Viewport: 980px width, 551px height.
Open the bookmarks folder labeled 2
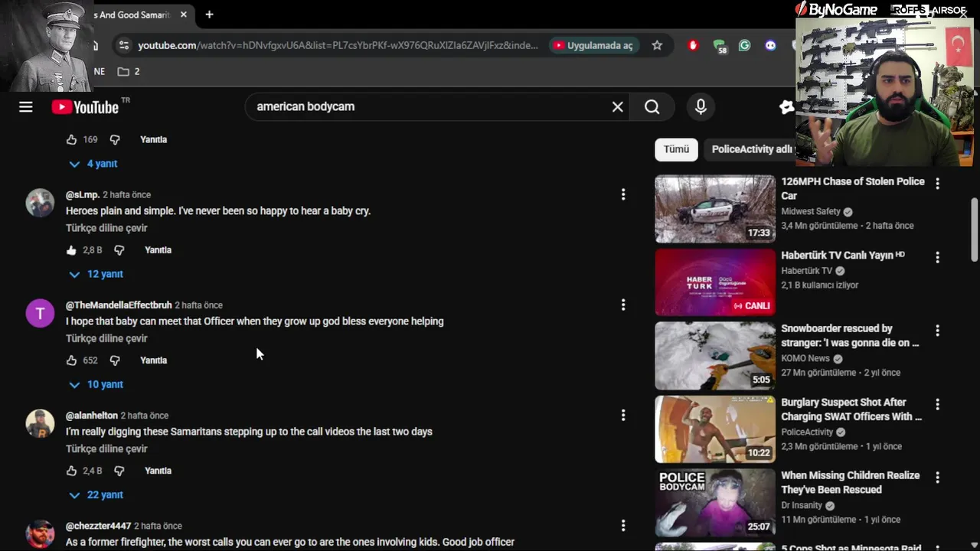tap(129, 72)
